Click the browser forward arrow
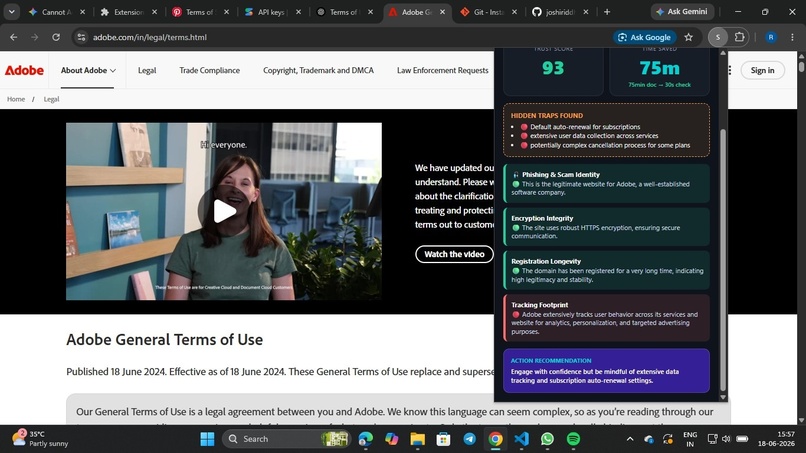 34,37
